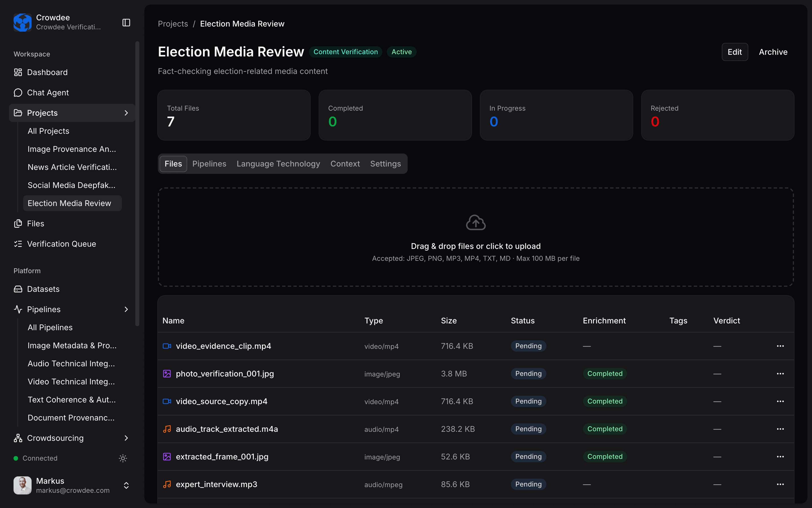The height and width of the screenshot is (508, 812).
Task: Open more actions for extracted_frame_001.jpg
Action: click(x=780, y=457)
